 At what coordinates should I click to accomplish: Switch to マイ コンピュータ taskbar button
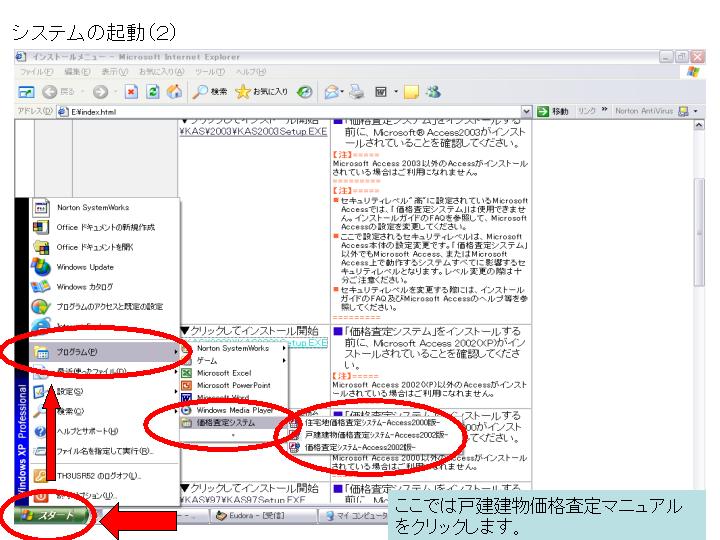(x=356, y=516)
